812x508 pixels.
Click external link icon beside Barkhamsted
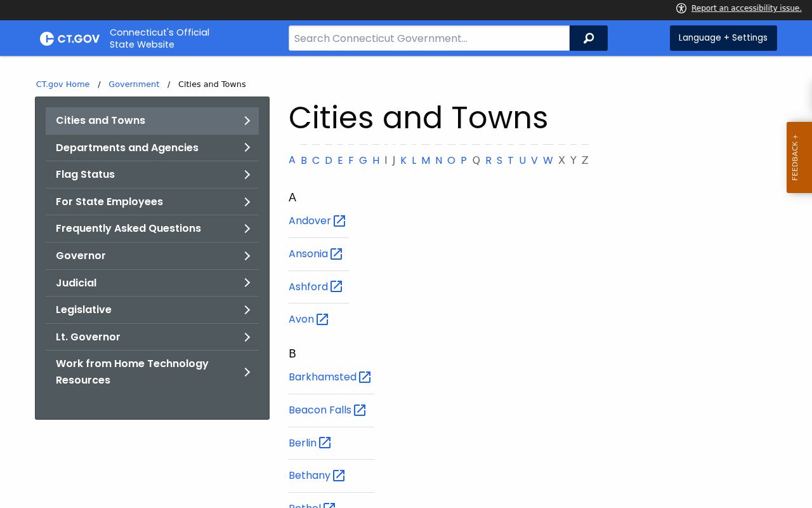pos(365,377)
